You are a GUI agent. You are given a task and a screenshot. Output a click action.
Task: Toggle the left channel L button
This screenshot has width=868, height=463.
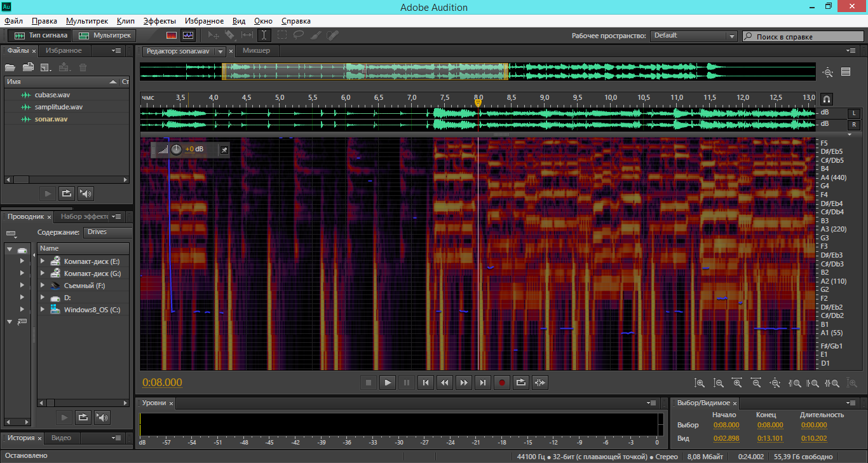tap(855, 113)
